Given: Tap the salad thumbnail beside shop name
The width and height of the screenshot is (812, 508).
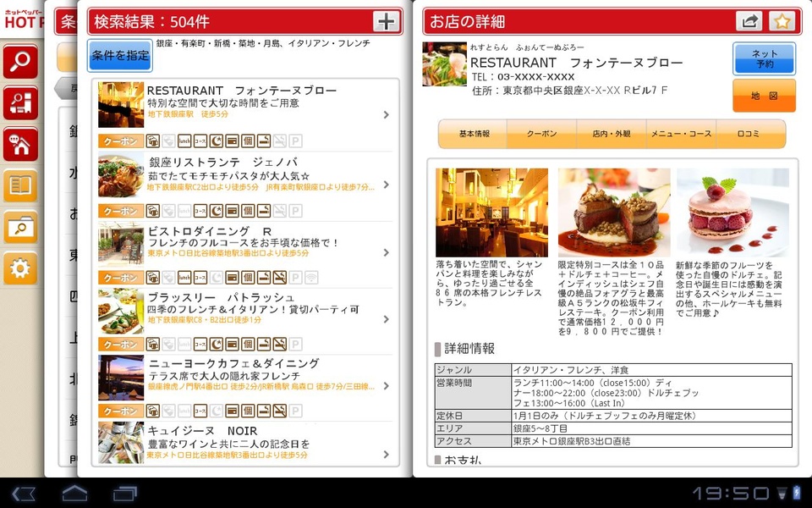Looking at the screenshot, I should click(444, 64).
